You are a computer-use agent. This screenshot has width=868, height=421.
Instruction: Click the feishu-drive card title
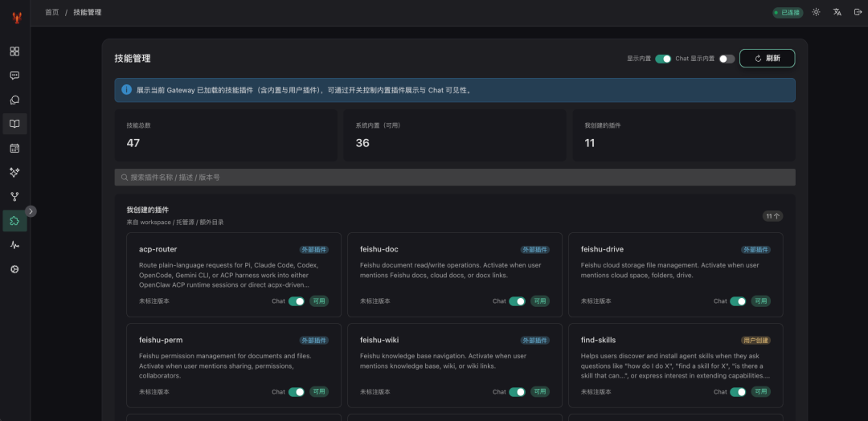coord(602,250)
